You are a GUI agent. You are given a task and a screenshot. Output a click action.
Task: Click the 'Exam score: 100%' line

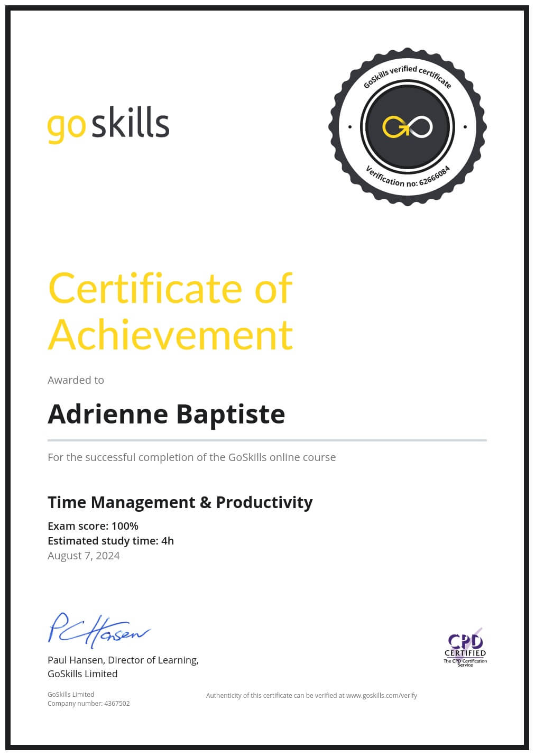93,526
